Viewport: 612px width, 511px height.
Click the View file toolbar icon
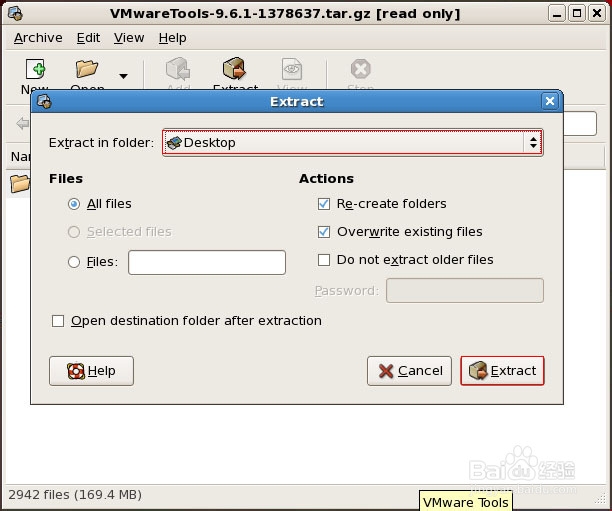coord(292,69)
